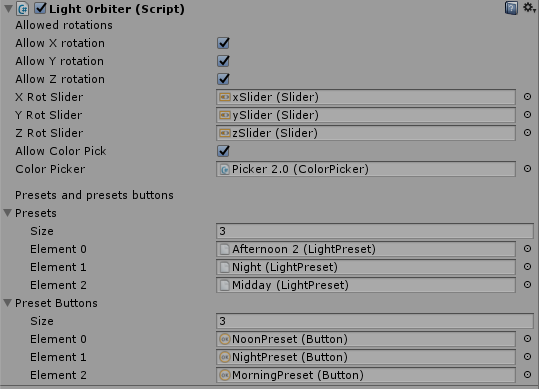This screenshot has width=539, height=389.
Task: Collapse the Preset Buttons array foldout
Action: pos(8,303)
